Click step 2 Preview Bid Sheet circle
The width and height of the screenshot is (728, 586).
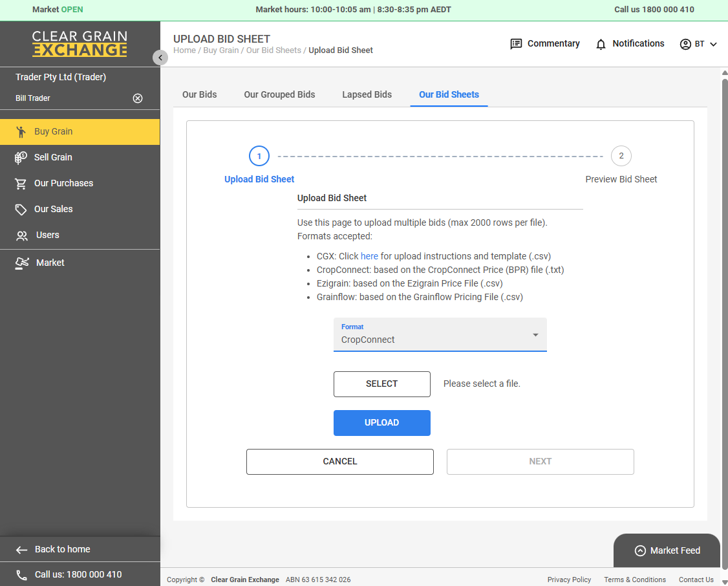point(621,156)
